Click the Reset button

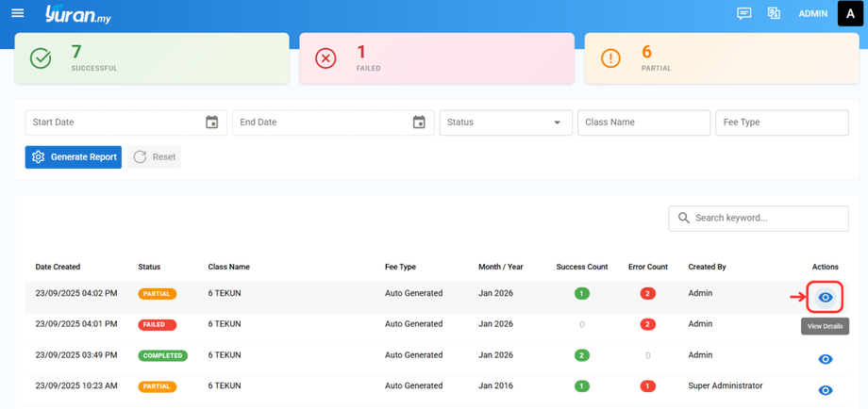click(155, 157)
